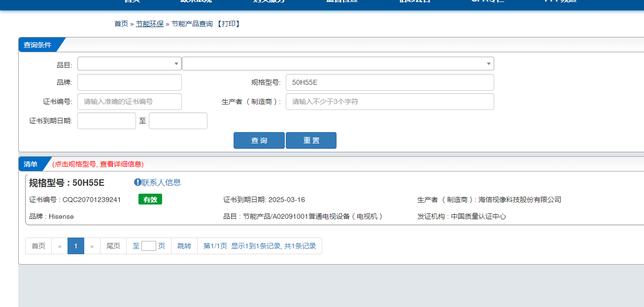Click the 品目 节能产品/A02091001普通电视设备 text
The height and width of the screenshot is (307, 644).
tap(303, 216)
